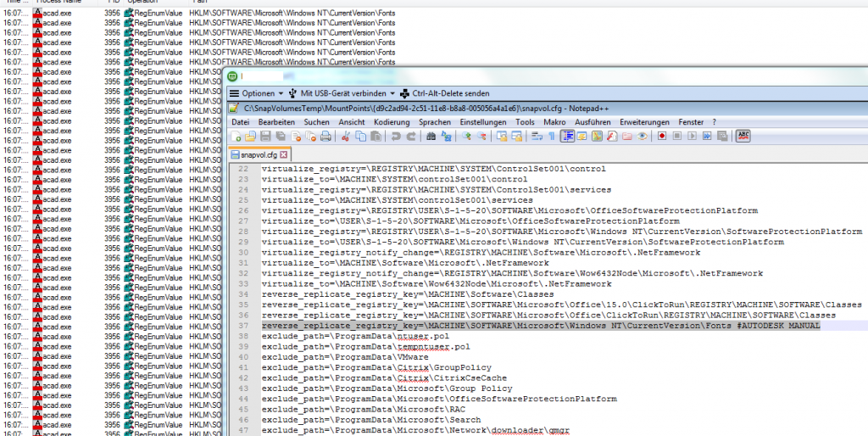Open the Optionen dropdown
This screenshot has width=868, height=436.
(x=256, y=93)
